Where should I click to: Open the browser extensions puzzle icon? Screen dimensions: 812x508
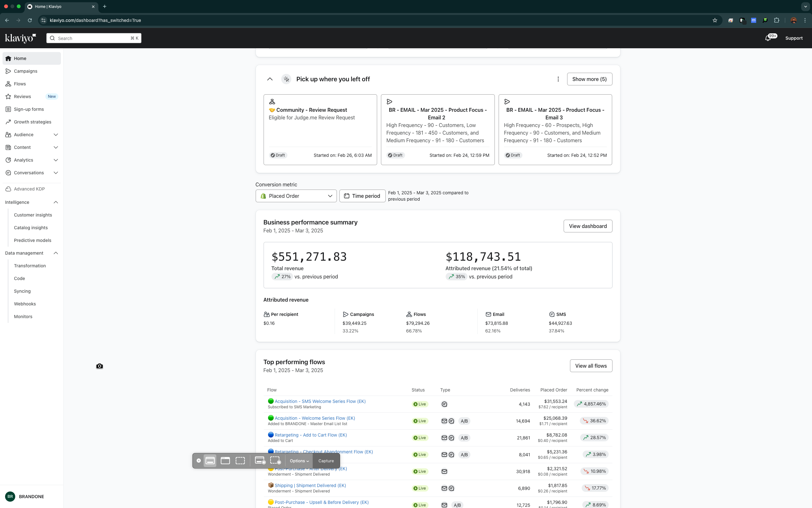coord(776,20)
